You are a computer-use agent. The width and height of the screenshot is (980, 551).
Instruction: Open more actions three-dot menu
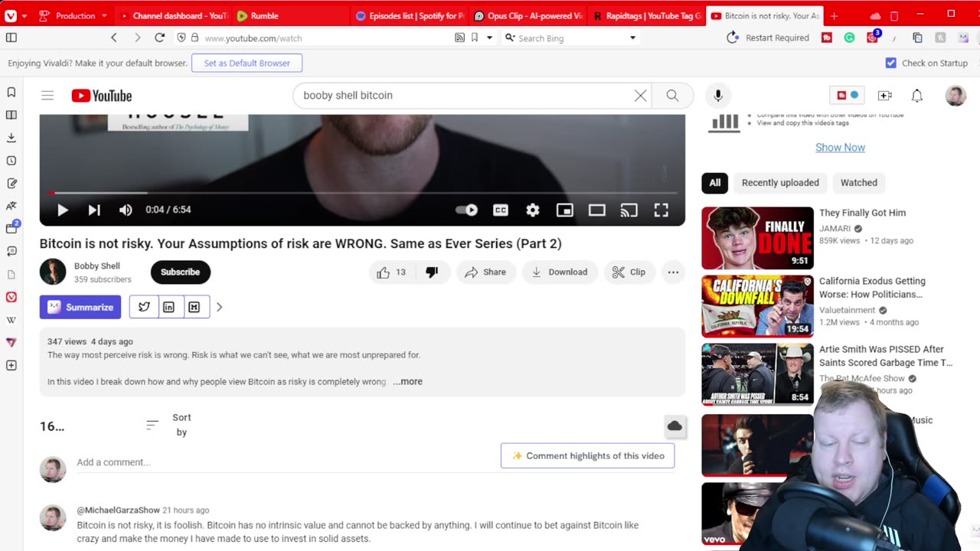pyautogui.click(x=673, y=272)
